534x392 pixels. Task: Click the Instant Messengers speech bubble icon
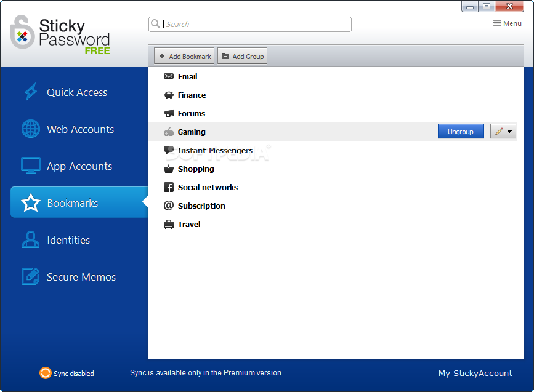tap(169, 150)
